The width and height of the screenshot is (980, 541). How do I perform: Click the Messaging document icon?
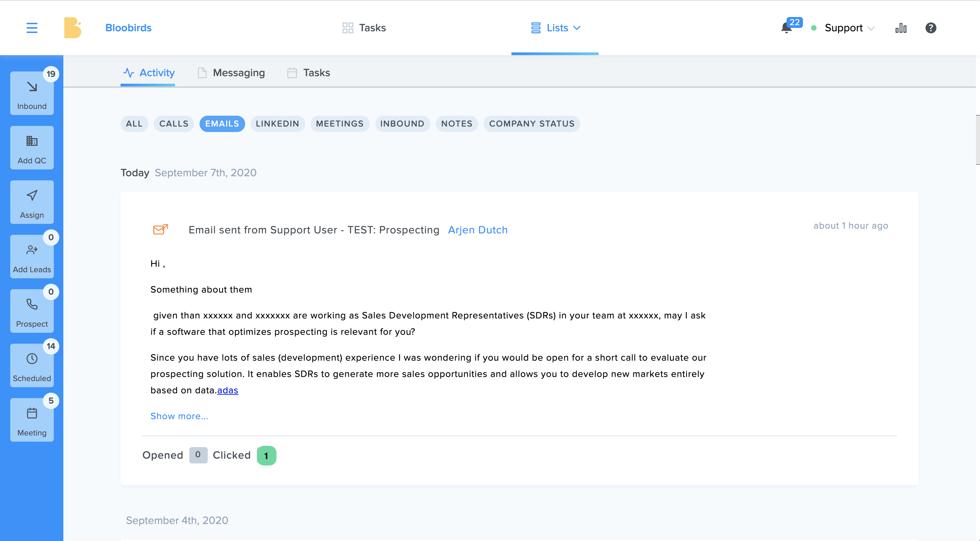tap(202, 72)
